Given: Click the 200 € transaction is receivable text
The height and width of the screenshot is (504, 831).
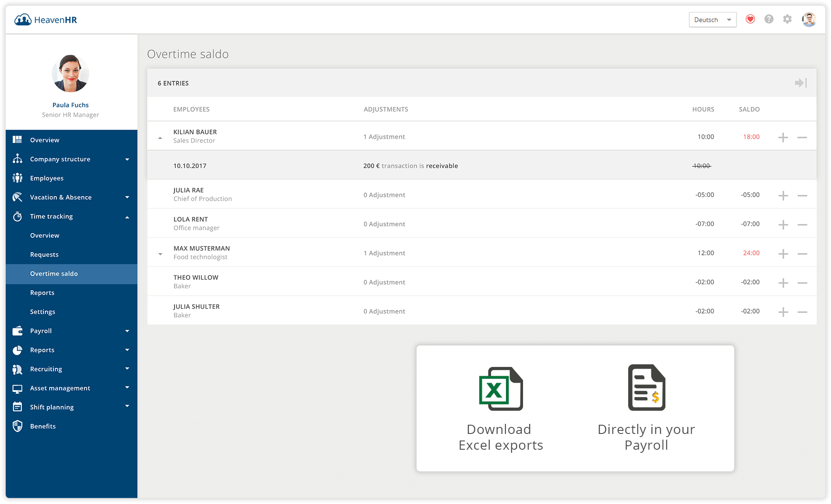Looking at the screenshot, I should (410, 166).
